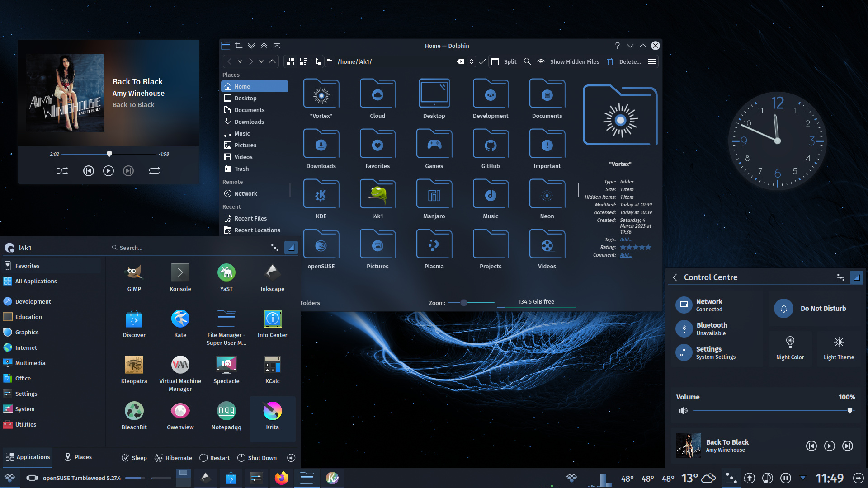Seek in the music widget progress bar
Image resolution: width=868 pixels, height=488 pixels.
pos(109,154)
